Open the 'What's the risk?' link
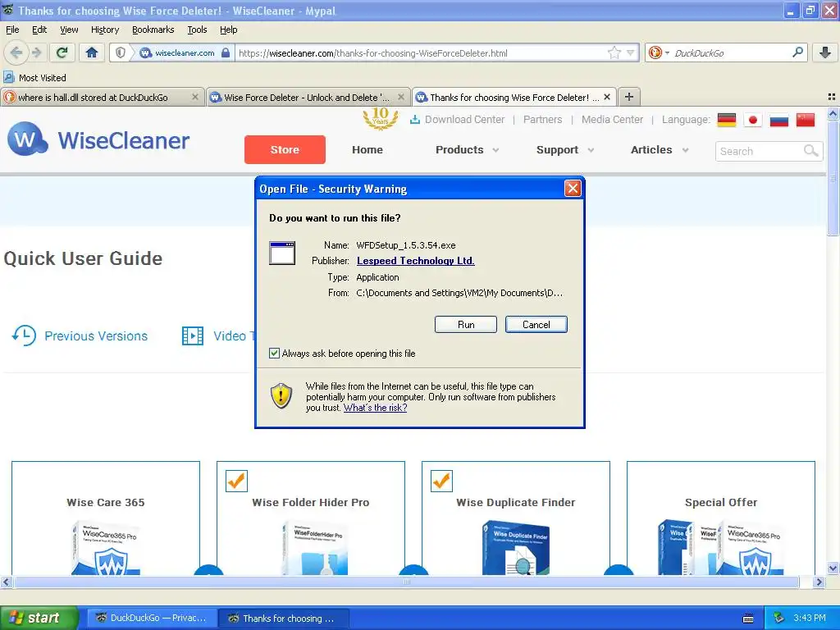The image size is (840, 630). pyautogui.click(x=375, y=408)
